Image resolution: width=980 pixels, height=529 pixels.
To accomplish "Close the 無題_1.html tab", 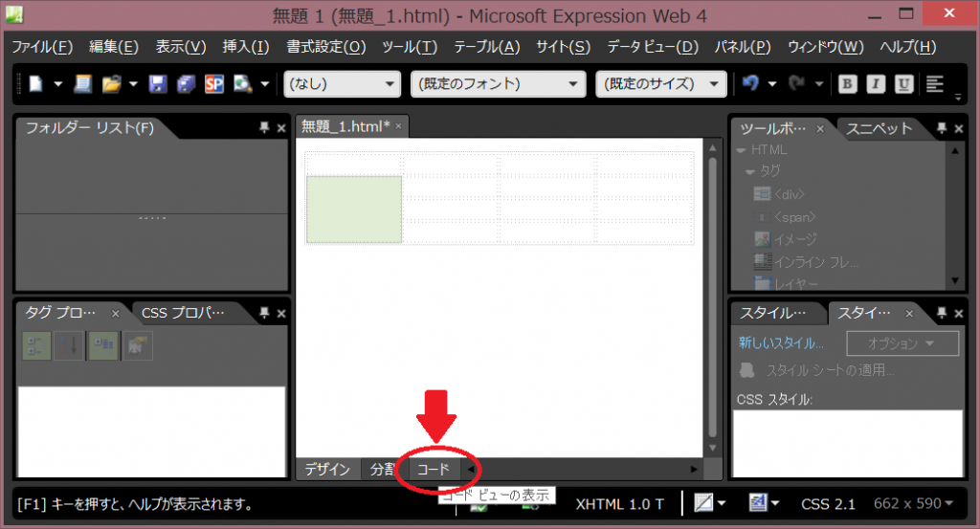I will (x=398, y=127).
